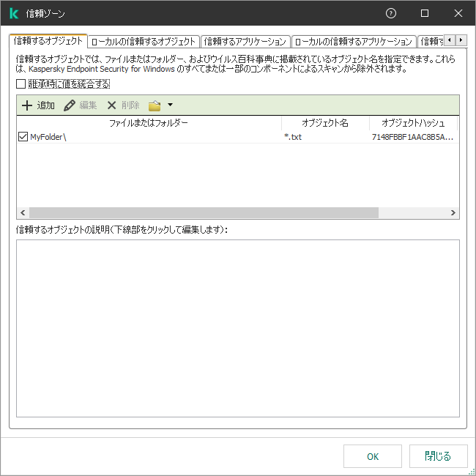476x476 pixels.
Task: Click the *.txt object name cell
Action: [293, 137]
